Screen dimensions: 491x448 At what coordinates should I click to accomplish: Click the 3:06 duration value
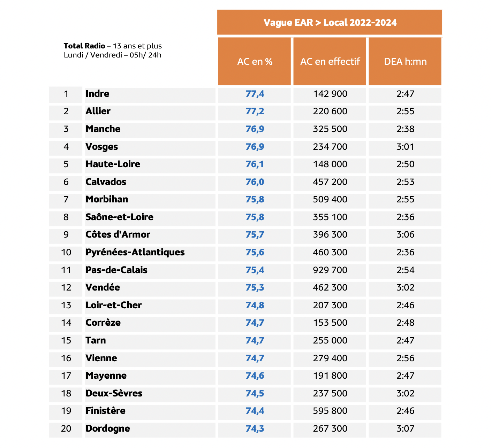pos(405,235)
